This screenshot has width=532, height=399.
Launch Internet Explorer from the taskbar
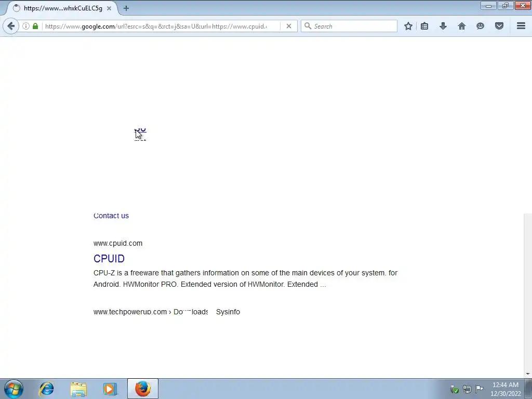point(46,389)
